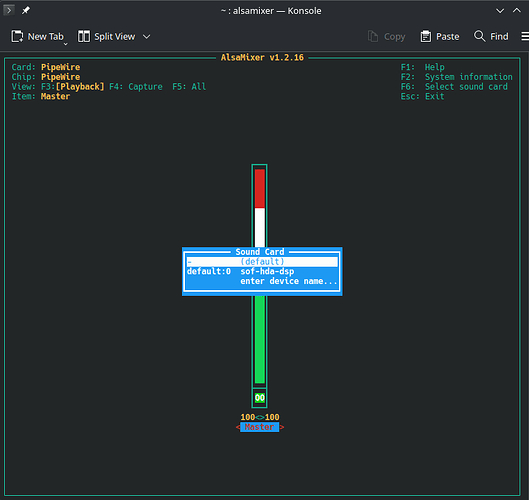Click the Master channel label
This screenshot has width=529, height=500.
[259, 427]
